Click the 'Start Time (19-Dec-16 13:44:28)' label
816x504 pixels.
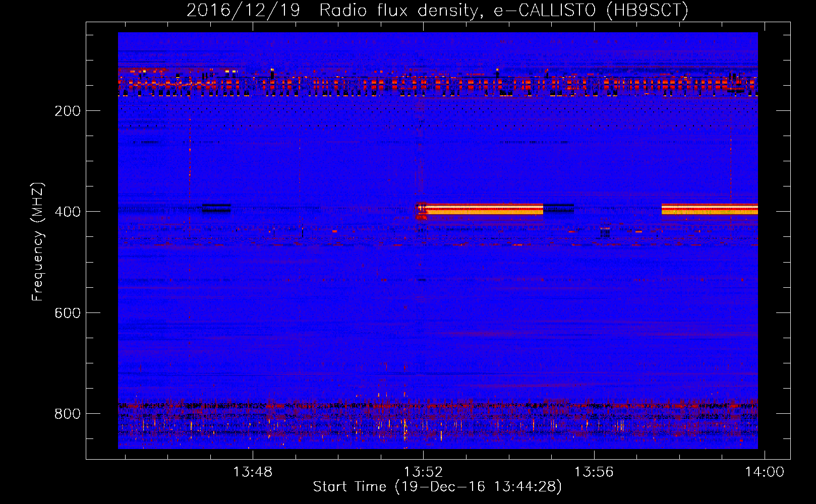437,487
